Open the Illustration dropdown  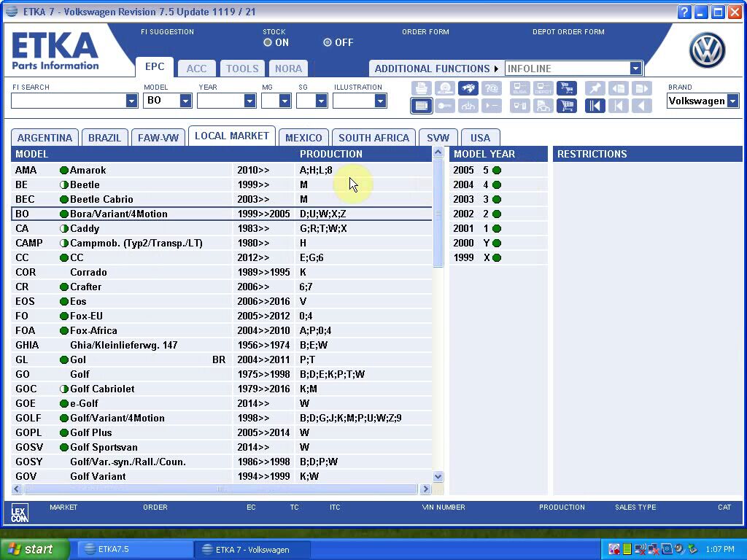click(x=379, y=101)
